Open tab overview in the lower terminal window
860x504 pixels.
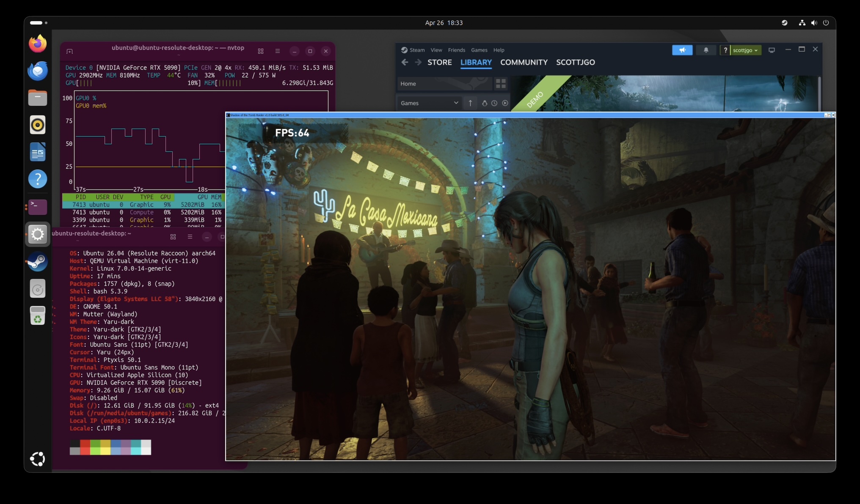point(173,237)
